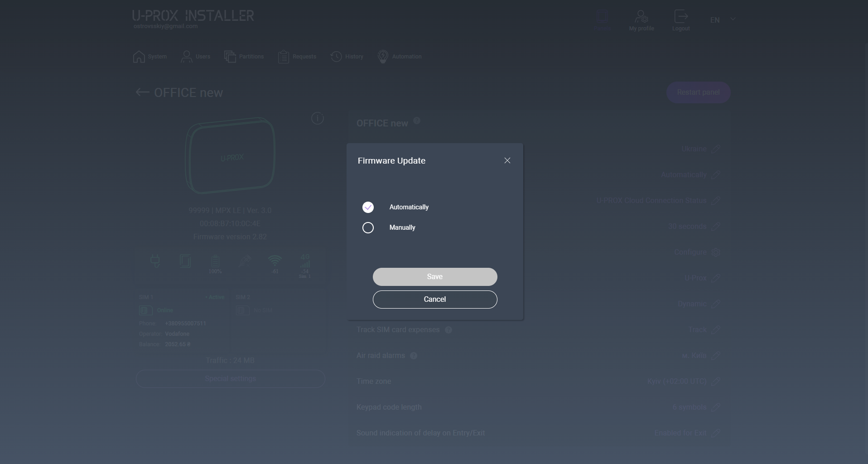Close the Firmware Update dialog with X
Viewport: 868px width, 464px height.
[x=507, y=160]
